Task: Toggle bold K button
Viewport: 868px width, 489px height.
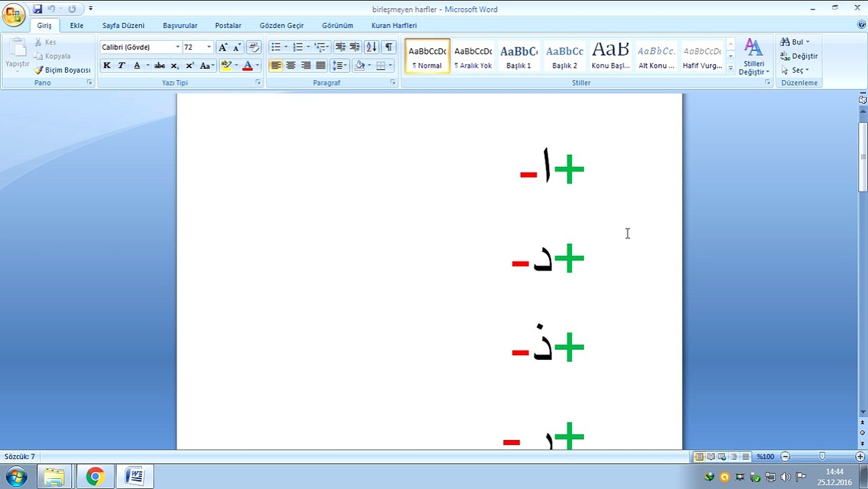Action: 107,65
